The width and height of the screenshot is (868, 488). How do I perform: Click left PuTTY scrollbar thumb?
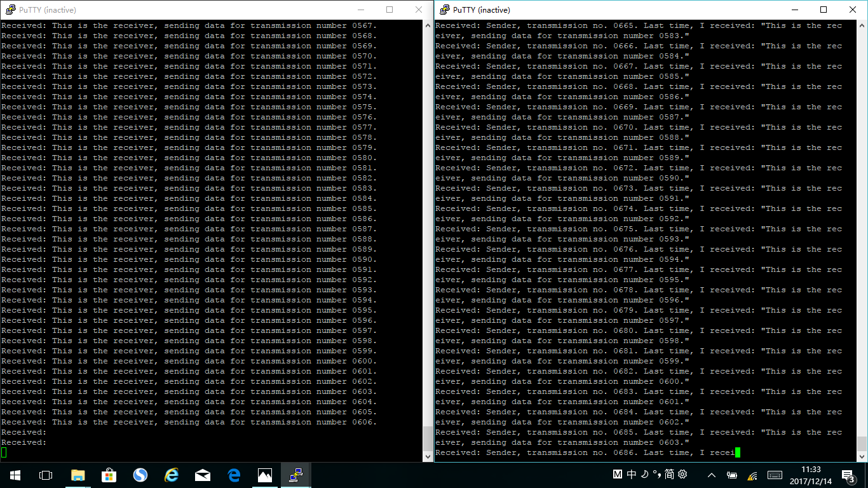(x=428, y=438)
